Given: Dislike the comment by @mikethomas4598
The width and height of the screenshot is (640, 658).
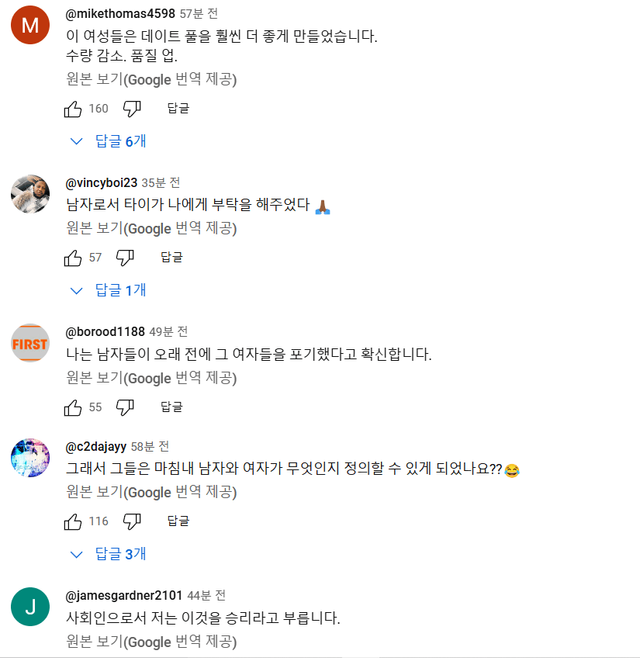Looking at the screenshot, I should click(131, 108).
